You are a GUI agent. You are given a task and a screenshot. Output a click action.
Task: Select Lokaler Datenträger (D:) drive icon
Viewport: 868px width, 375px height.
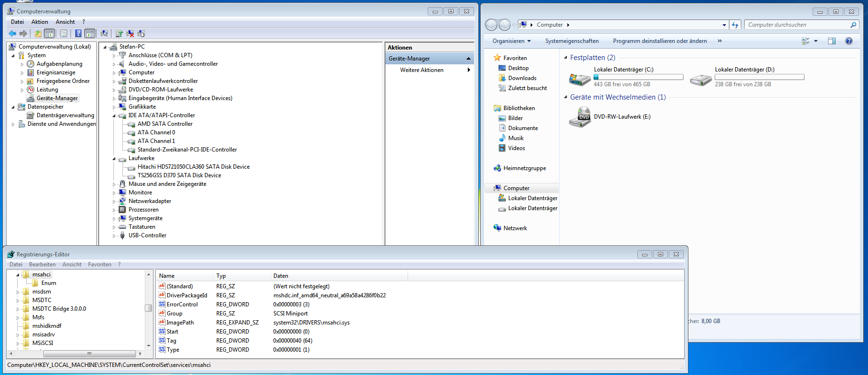point(701,79)
